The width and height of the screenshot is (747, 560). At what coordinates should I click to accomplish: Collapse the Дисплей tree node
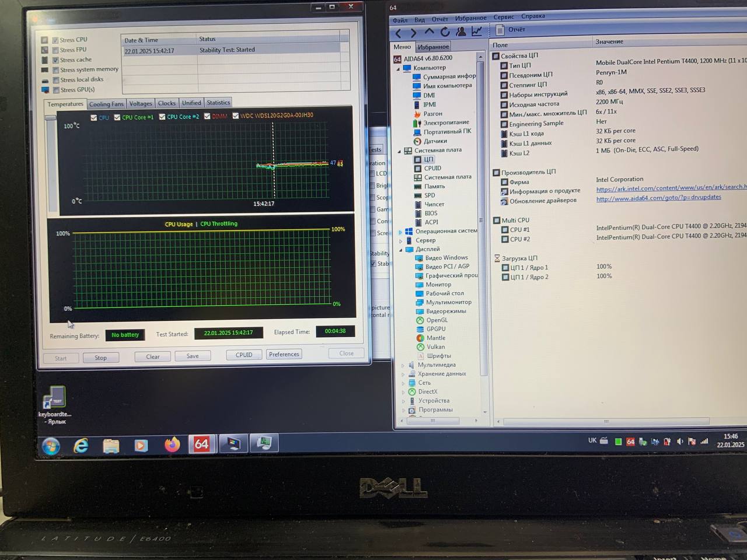(401, 250)
